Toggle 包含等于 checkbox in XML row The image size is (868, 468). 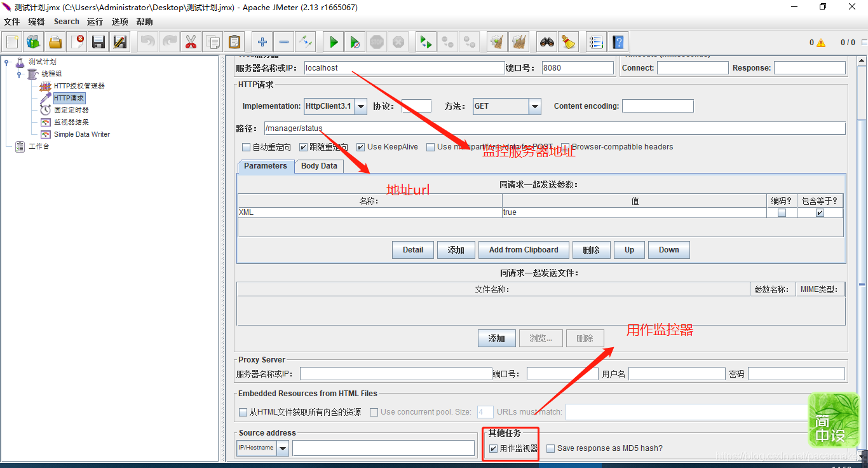[820, 212]
